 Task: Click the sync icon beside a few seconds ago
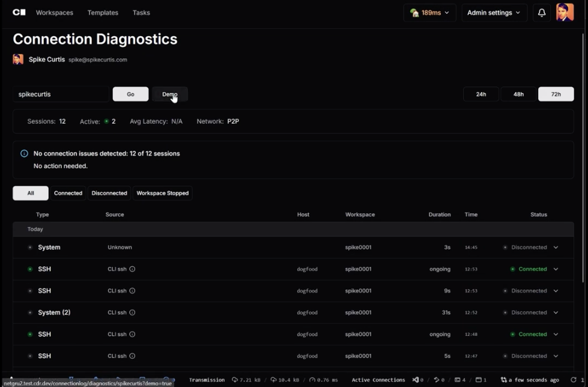[x=504, y=380]
